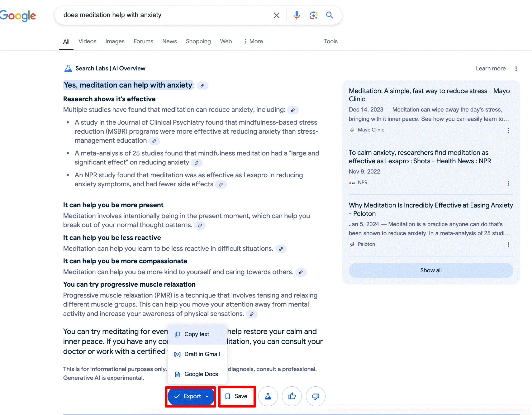Viewport: 532px width, 415px height.
Task: Click 'It can help you be more present' heading
Action: pyautogui.click(x=113, y=205)
